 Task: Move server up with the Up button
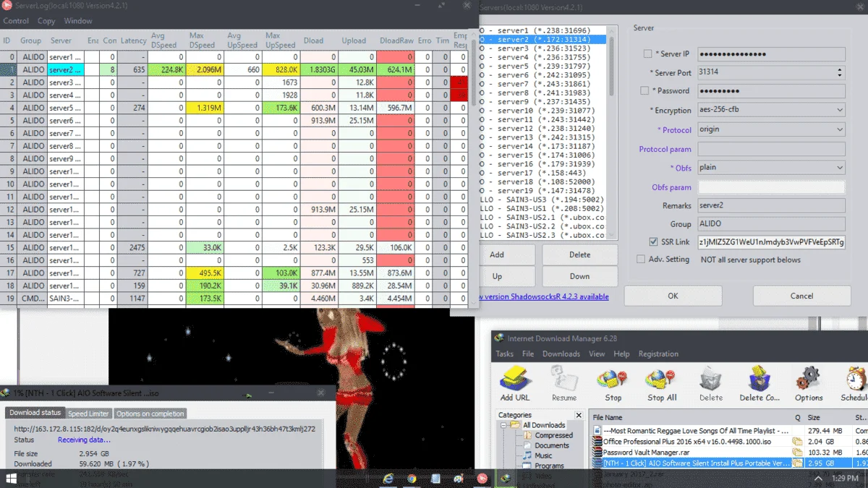click(505, 276)
